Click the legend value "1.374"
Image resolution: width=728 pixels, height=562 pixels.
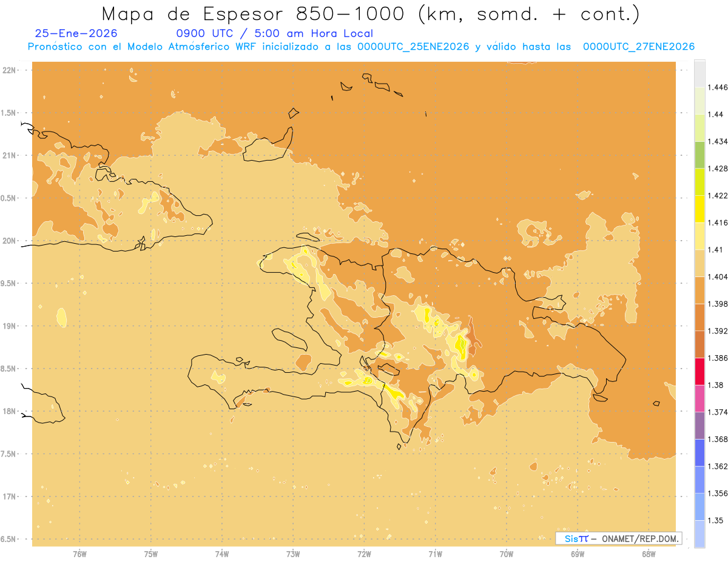[718, 412]
